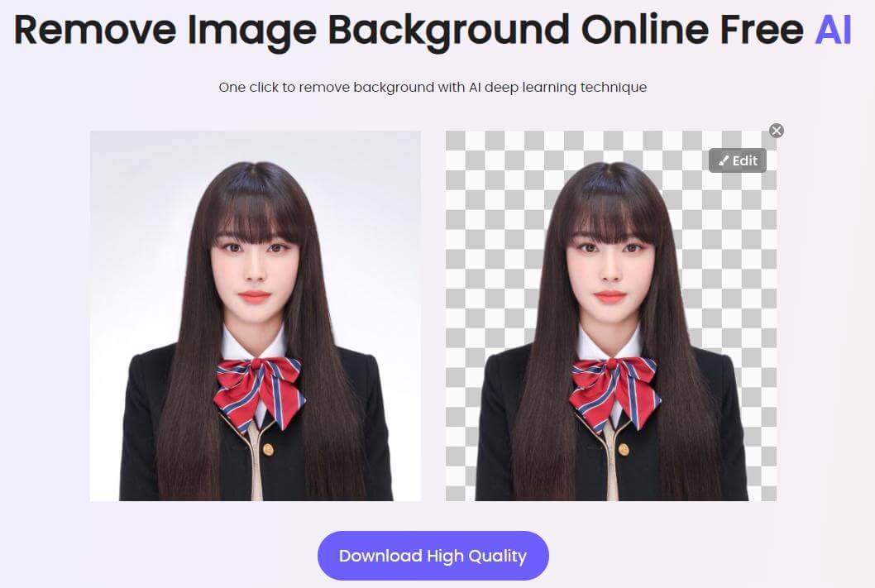Select the background-removed result image
The width and height of the screenshot is (875, 588).
coord(610,315)
